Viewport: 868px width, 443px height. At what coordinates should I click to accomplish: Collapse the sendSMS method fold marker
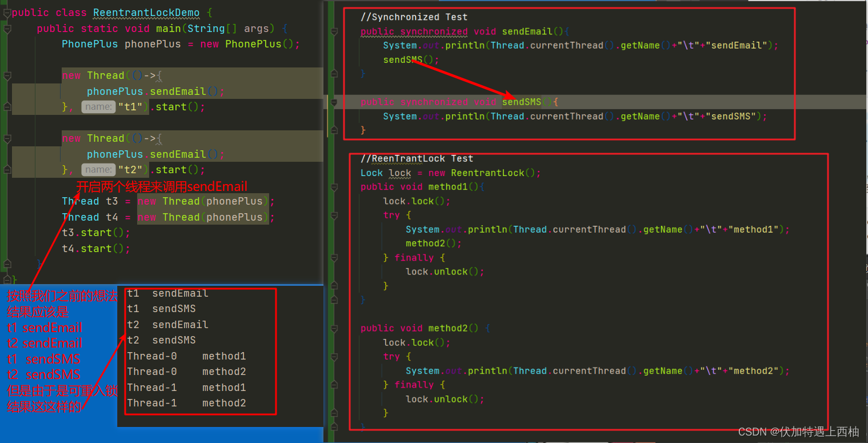pos(335,102)
